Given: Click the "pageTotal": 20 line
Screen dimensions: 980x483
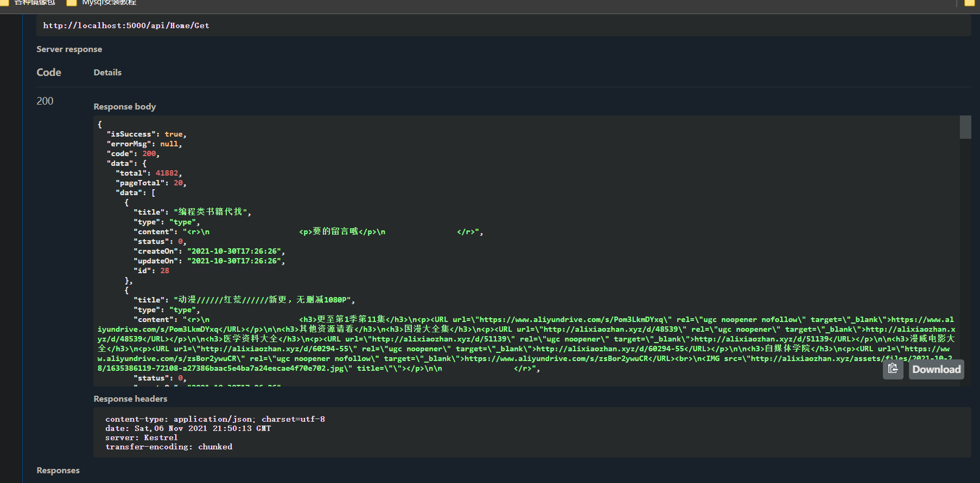Looking at the screenshot, I should (151, 183).
